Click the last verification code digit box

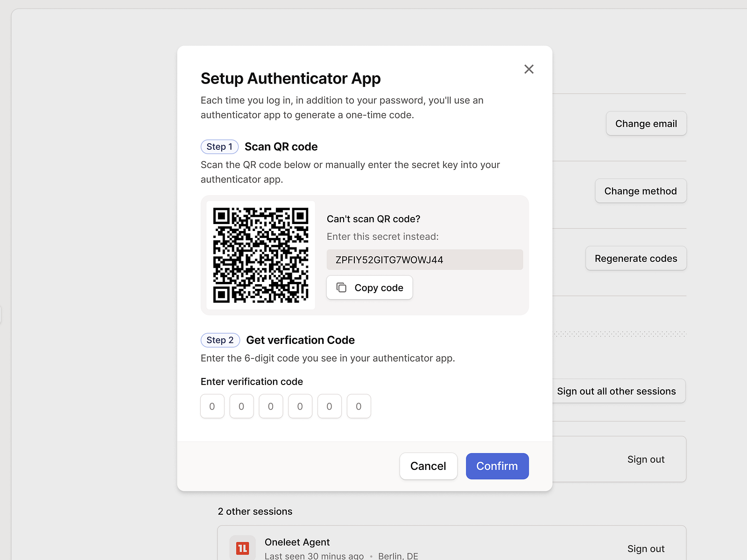(359, 406)
